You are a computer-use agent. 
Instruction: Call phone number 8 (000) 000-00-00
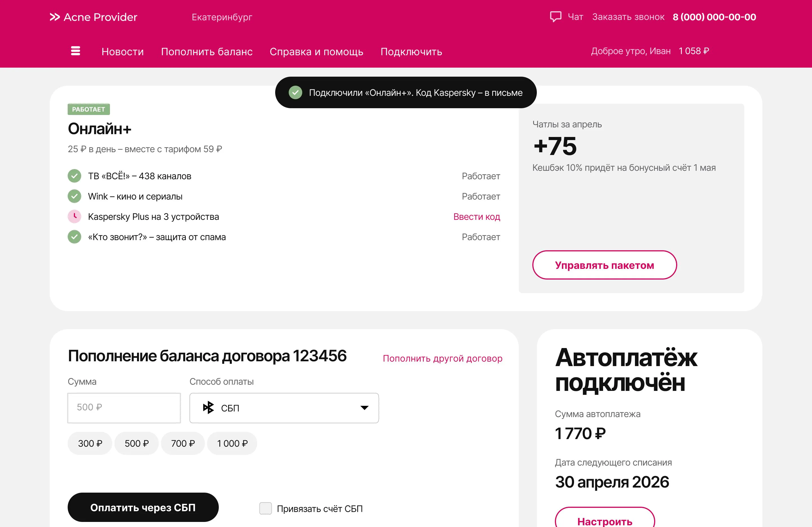coord(714,17)
